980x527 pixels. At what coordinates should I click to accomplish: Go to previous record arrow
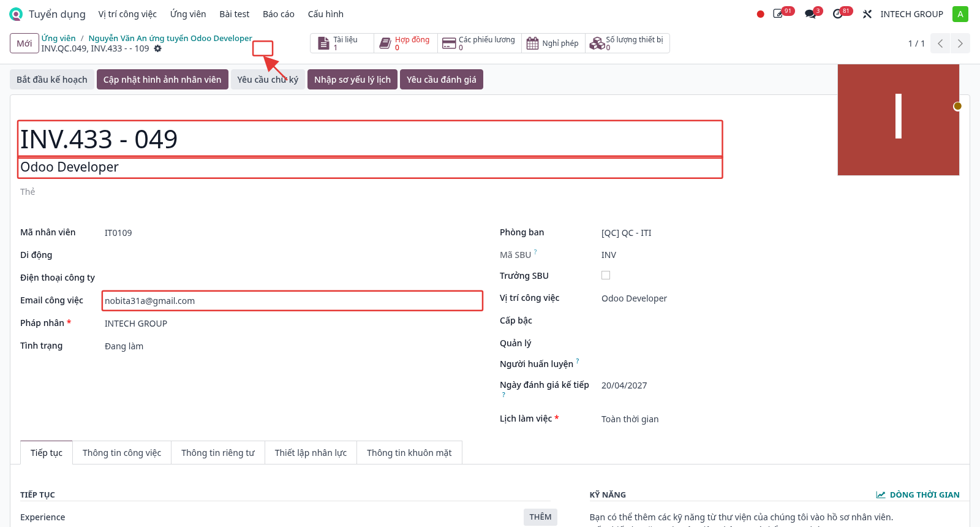940,44
